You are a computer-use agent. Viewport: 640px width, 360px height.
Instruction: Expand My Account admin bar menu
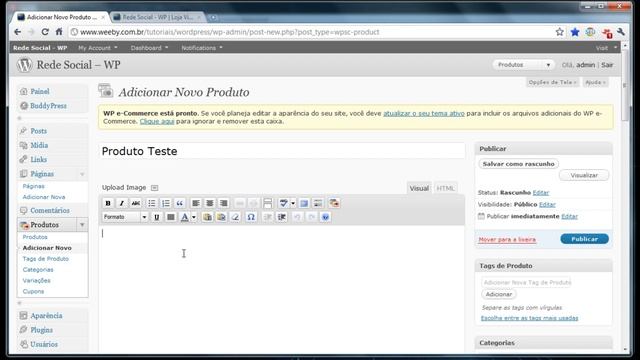[98, 48]
